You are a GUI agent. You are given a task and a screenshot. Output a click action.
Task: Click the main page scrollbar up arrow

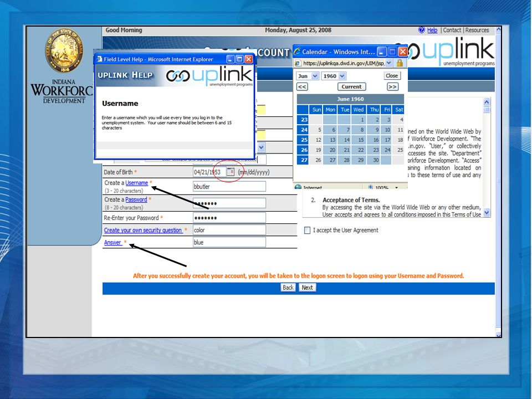[498, 30]
